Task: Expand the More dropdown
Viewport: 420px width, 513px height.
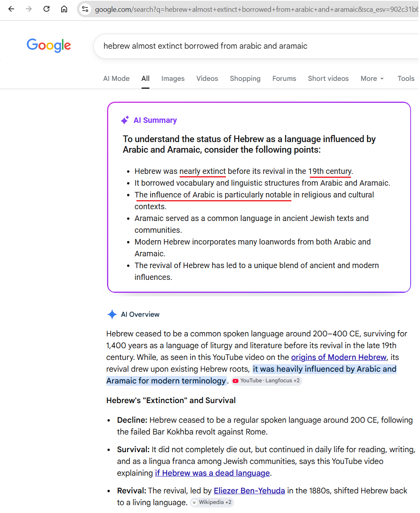Action: click(372, 79)
